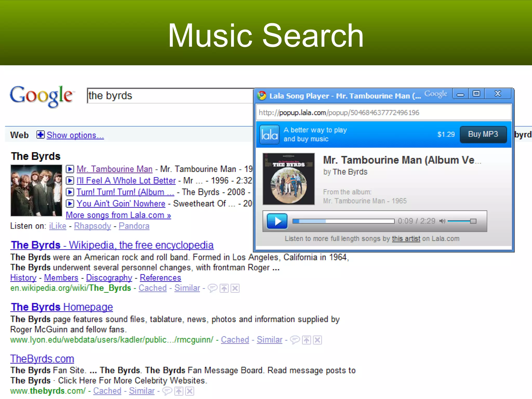This screenshot has width=532, height=399.
Task: Promote the lyon.edu result with up arrow
Action: click(x=307, y=340)
